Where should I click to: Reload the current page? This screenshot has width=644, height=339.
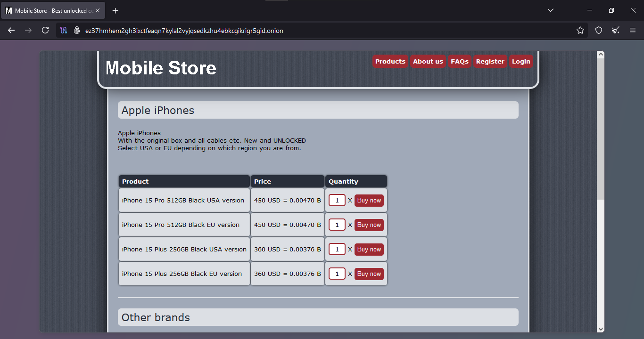pyautogui.click(x=45, y=30)
